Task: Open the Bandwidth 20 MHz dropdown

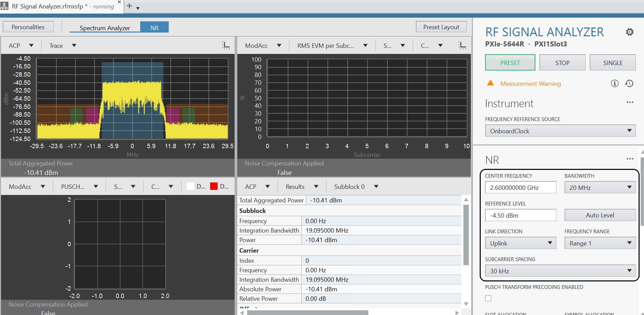Action: (x=600, y=188)
